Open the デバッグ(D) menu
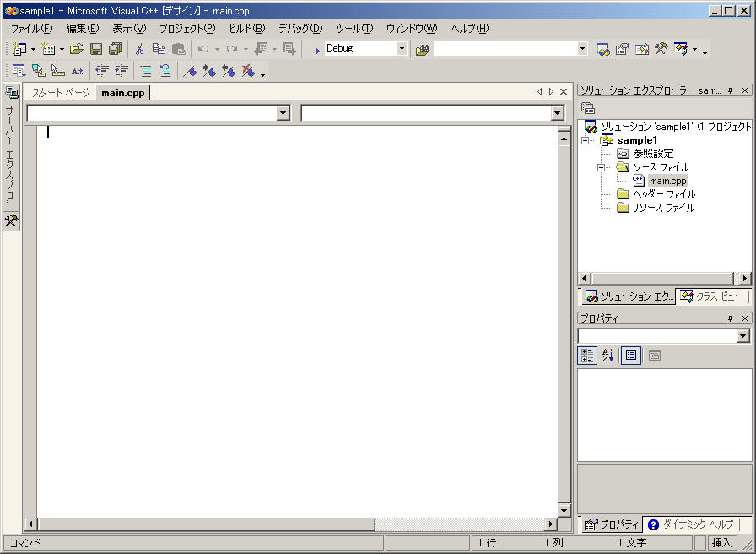Viewport: 756px width, 554px height. click(300, 29)
